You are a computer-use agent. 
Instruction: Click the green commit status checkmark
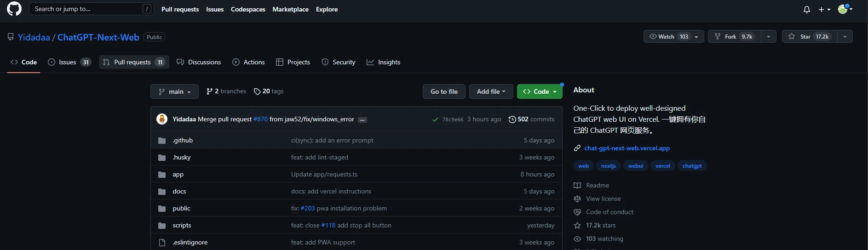435,119
